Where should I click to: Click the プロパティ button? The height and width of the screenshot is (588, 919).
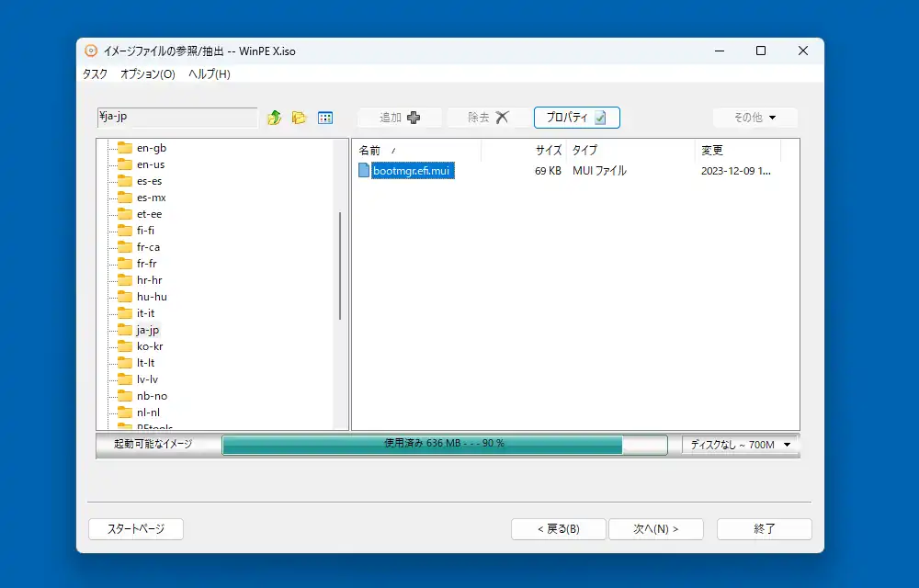point(576,118)
